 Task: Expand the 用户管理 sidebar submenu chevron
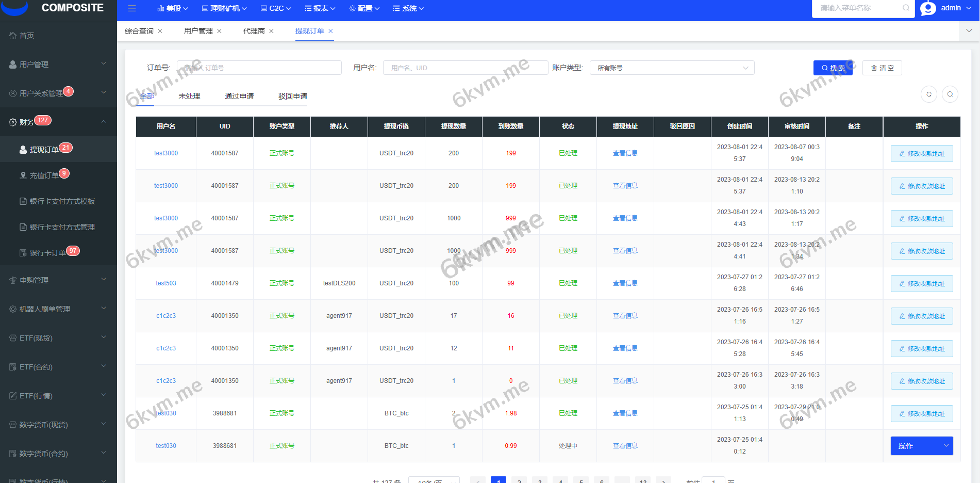[103, 64]
